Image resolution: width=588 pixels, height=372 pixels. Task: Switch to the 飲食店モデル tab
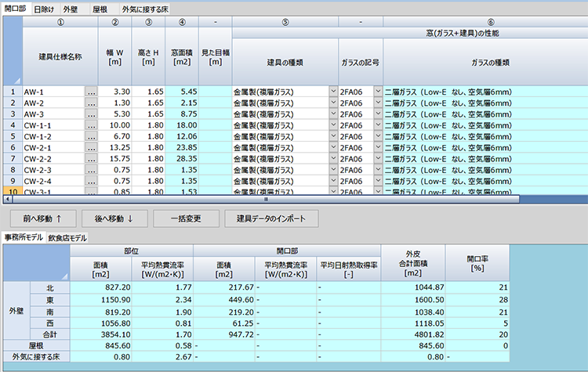click(68, 237)
